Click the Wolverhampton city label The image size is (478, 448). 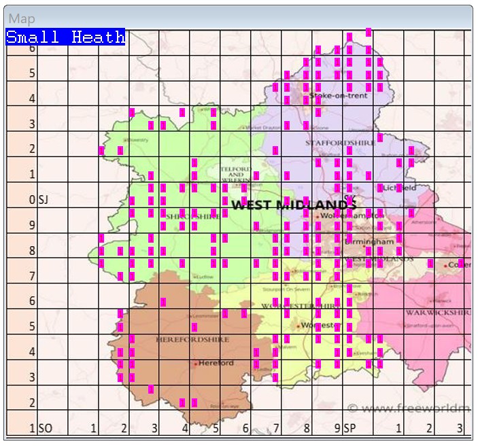coord(343,216)
